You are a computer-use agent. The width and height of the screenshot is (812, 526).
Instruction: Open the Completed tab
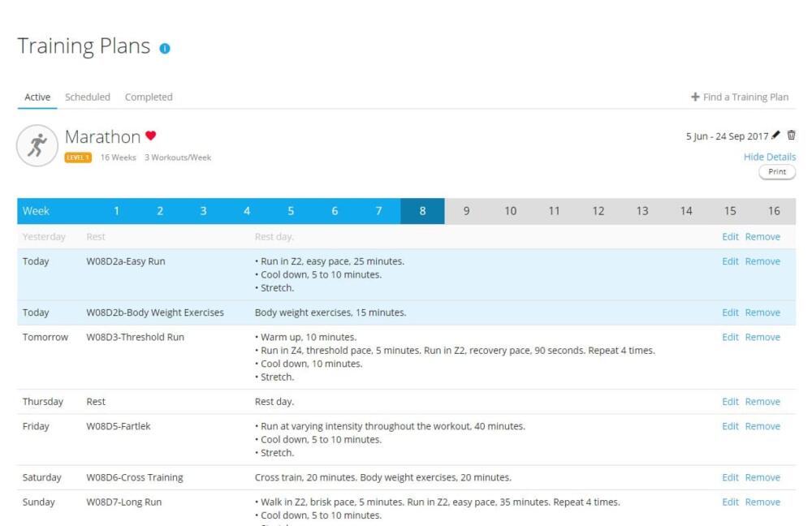click(x=149, y=97)
